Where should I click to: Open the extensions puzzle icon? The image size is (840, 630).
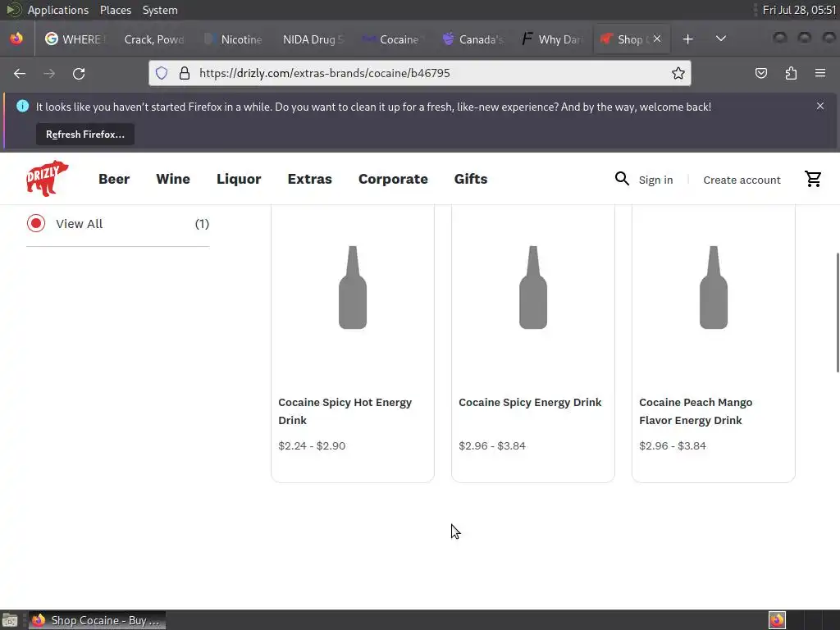coord(791,73)
